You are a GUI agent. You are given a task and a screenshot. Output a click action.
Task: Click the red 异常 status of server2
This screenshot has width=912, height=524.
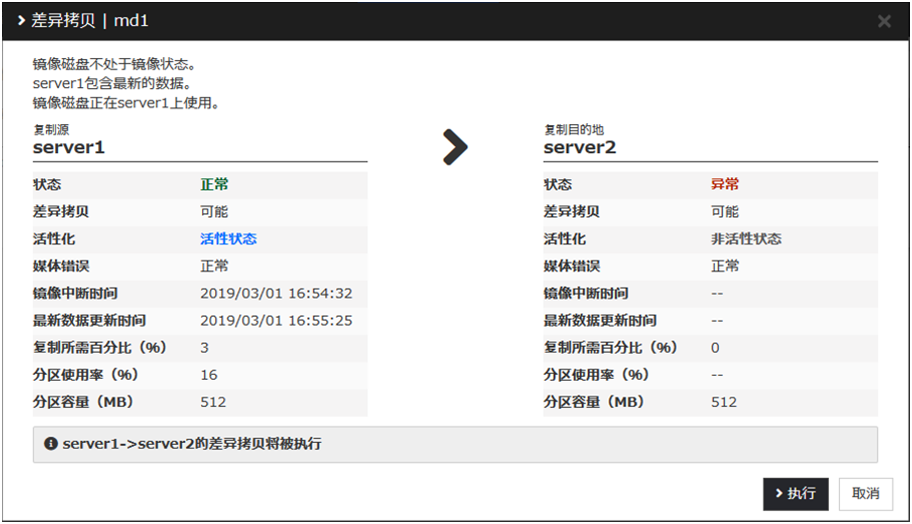[x=725, y=185]
